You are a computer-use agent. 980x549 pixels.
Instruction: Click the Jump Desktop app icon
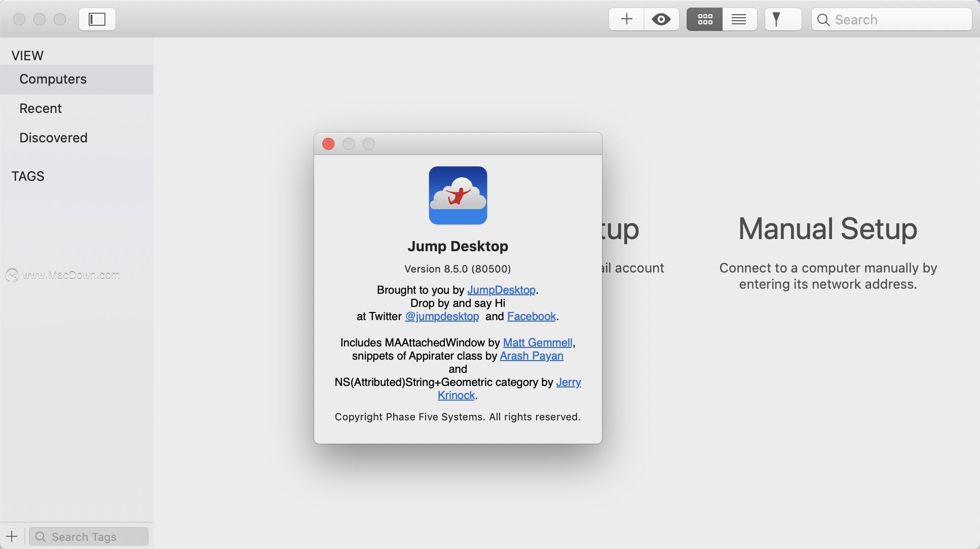(458, 195)
